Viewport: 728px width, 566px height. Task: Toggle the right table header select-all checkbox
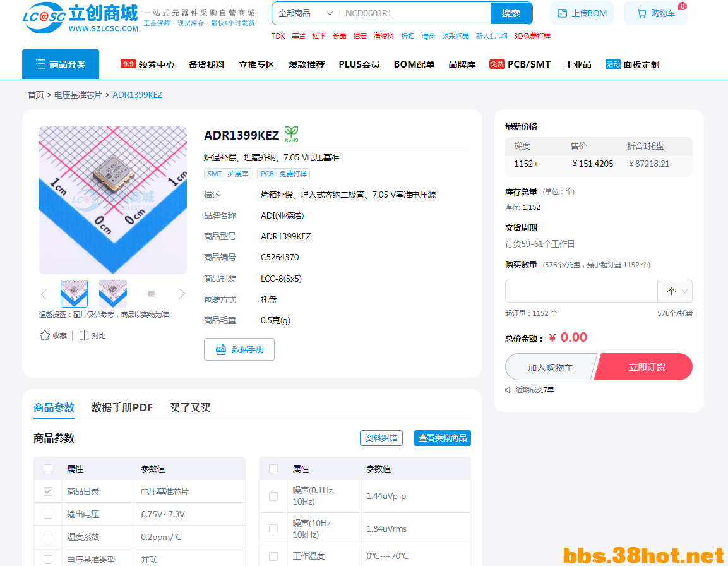(273, 469)
